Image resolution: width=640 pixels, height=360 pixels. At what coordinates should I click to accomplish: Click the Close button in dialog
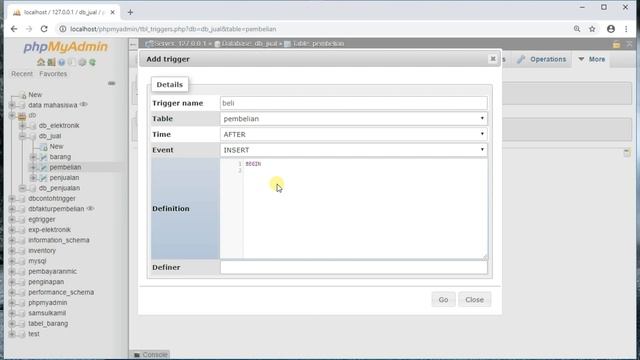tap(474, 300)
